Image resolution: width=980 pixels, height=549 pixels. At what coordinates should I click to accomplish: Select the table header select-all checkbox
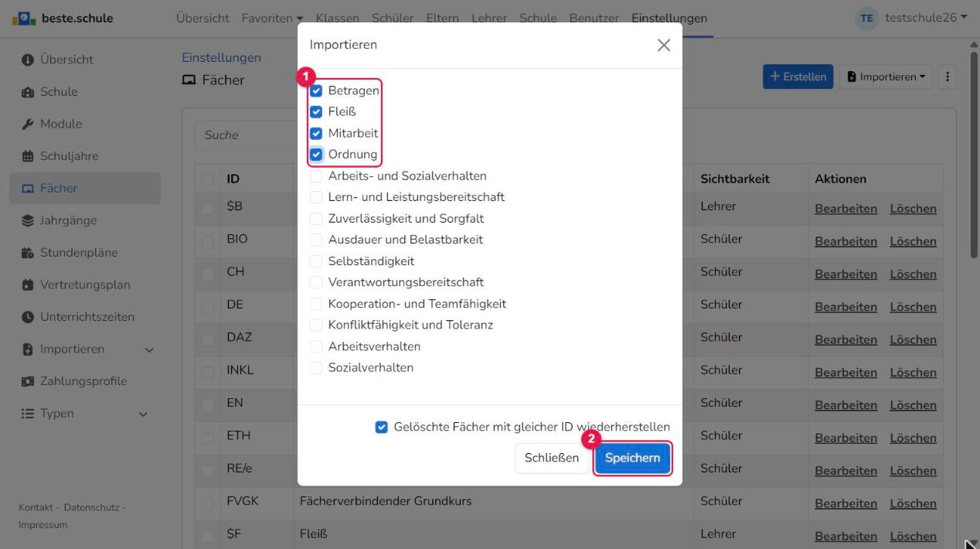tap(207, 179)
